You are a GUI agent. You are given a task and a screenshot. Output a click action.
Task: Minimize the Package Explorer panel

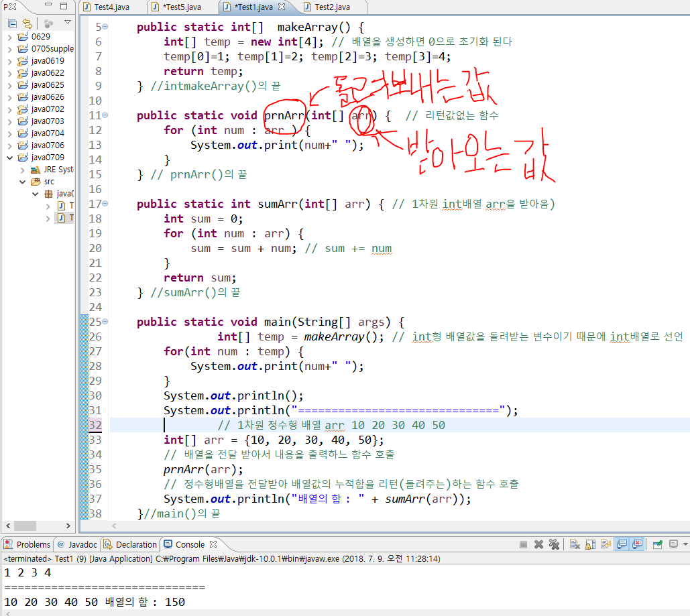(x=48, y=5)
